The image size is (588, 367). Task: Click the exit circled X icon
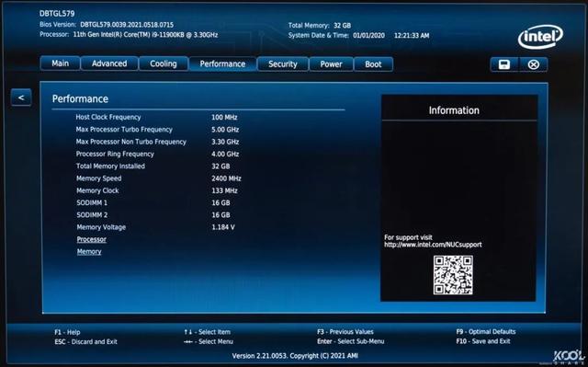533,64
